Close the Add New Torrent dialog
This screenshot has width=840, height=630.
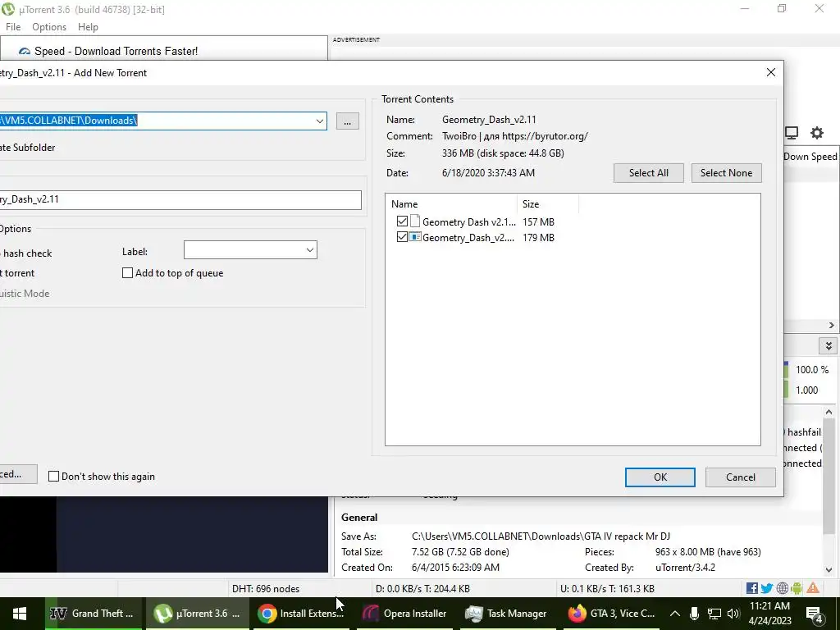click(x=771, y=72)
